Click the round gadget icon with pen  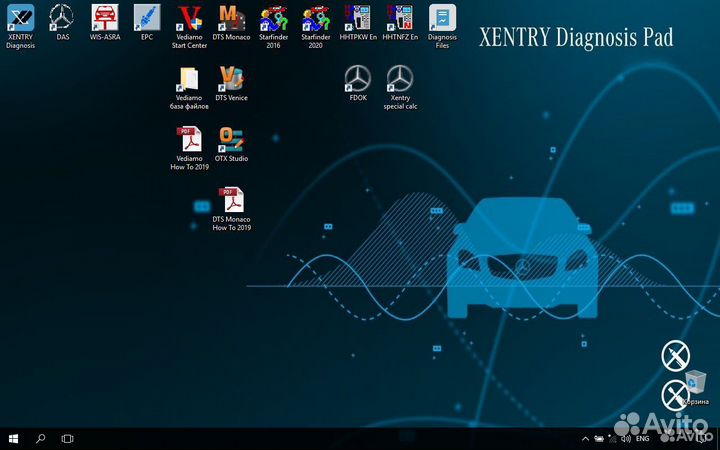[675, 356]
